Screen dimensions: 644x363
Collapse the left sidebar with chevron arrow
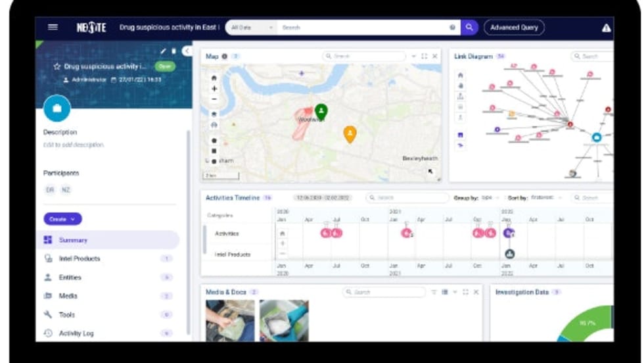[187, 51]
